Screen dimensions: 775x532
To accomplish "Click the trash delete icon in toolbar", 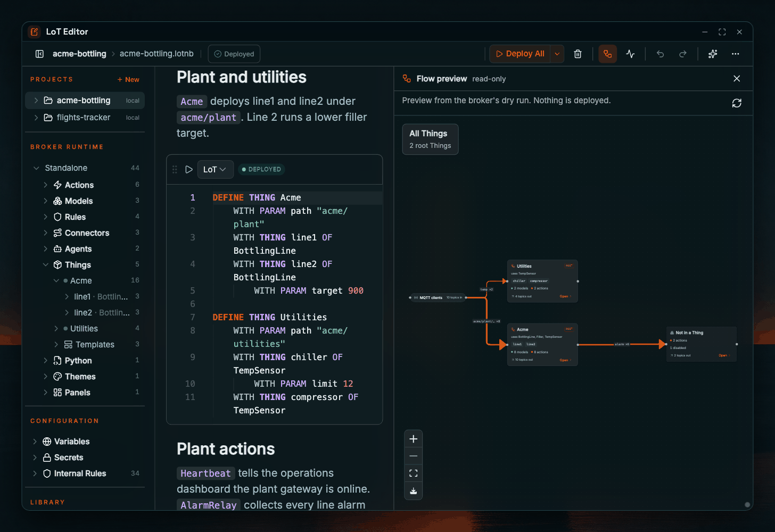I will coord(578,54).
